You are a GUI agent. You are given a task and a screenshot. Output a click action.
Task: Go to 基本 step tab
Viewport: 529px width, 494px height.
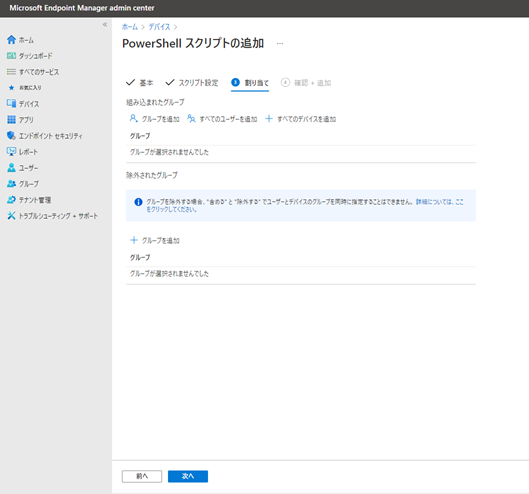(140, 83)
